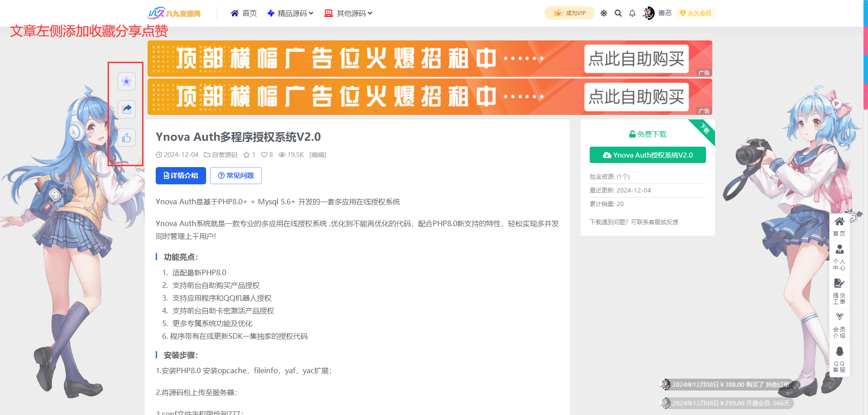
Task: Select the 常见问题 tab
Action: (236, 176)
